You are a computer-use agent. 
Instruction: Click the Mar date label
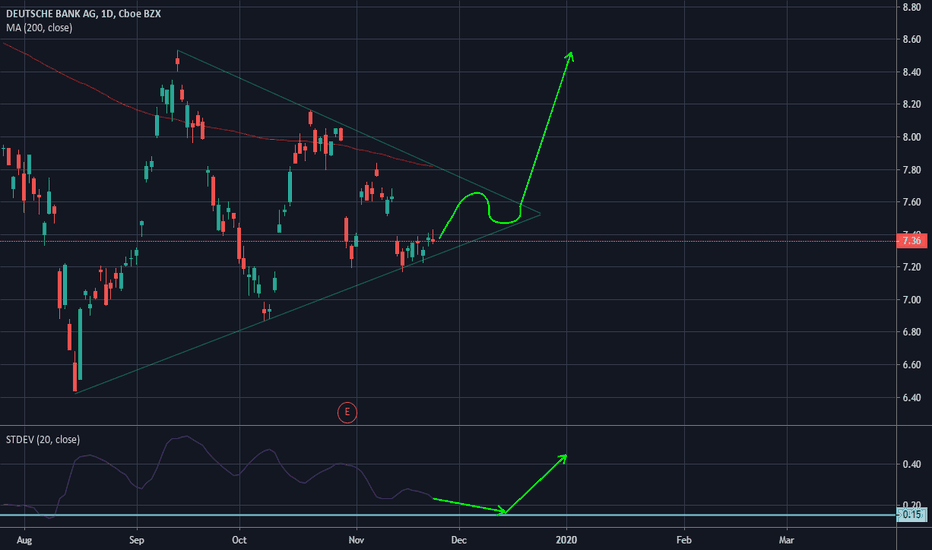(x=786, y=540)
